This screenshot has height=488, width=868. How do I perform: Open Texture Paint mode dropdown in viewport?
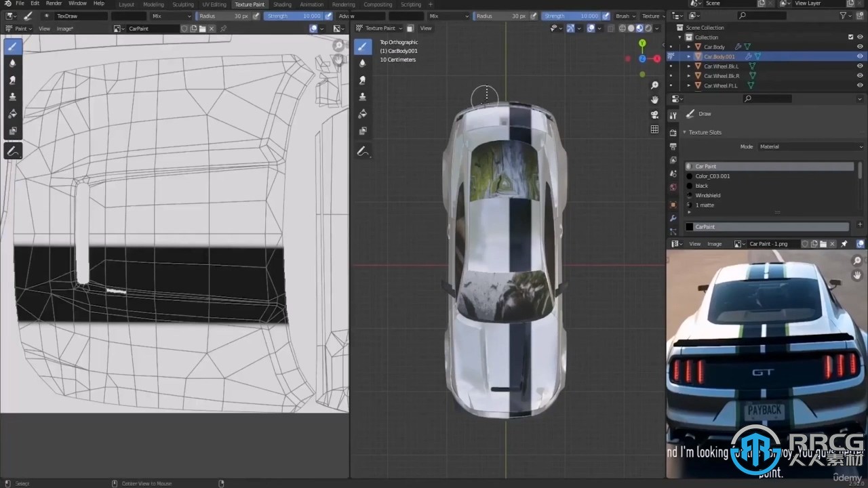(x=379, y=28)
